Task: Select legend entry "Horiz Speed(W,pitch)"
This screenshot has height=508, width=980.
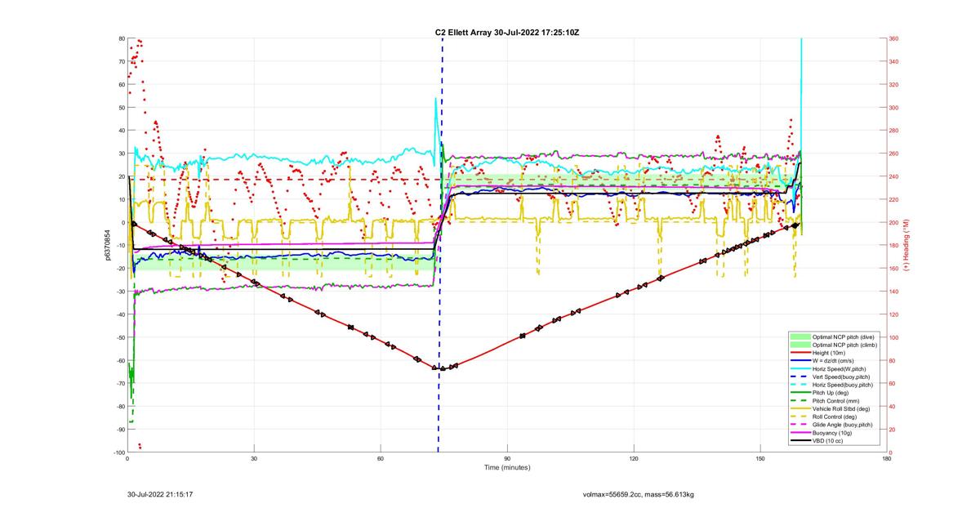Action: point(840,368)
